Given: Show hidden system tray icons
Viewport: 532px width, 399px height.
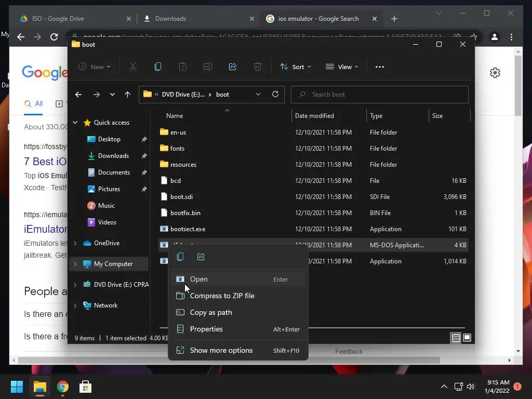Looking at the screenshot, I should (444, 387).
